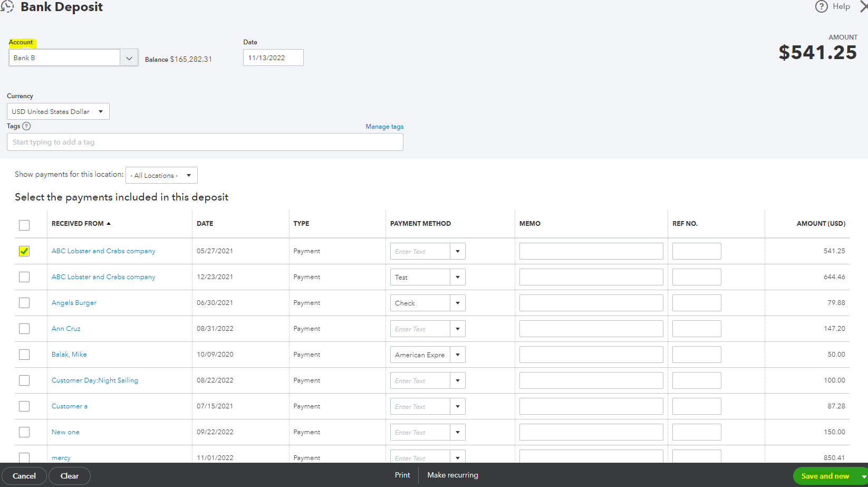This screenshot has width=868, height=487.
Task: Close the Bank Deposit window
Action: 863,6
